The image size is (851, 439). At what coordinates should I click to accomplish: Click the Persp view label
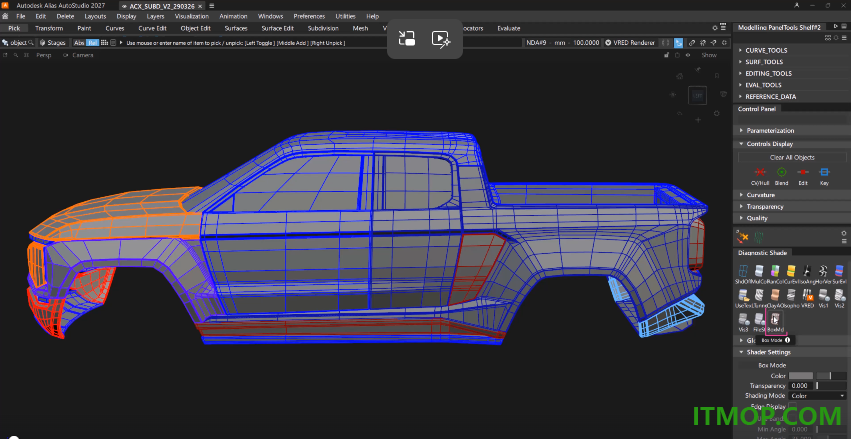click(43, 55)
